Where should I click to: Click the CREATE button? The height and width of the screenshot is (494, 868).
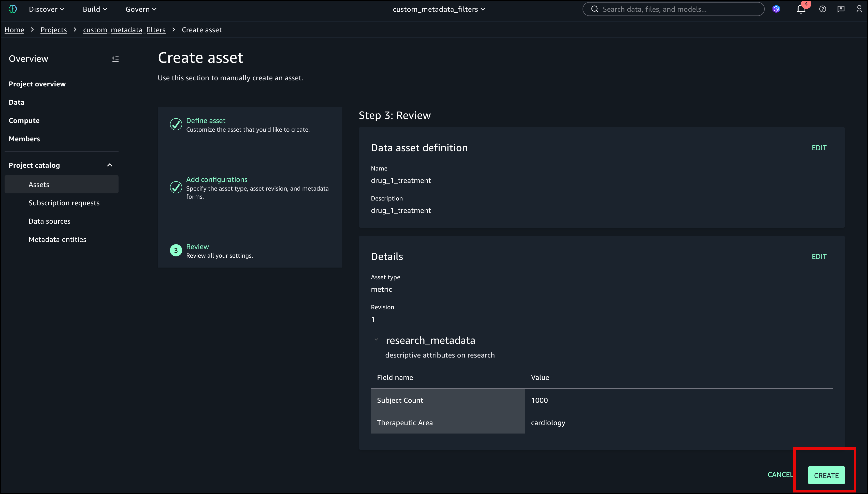826,475
